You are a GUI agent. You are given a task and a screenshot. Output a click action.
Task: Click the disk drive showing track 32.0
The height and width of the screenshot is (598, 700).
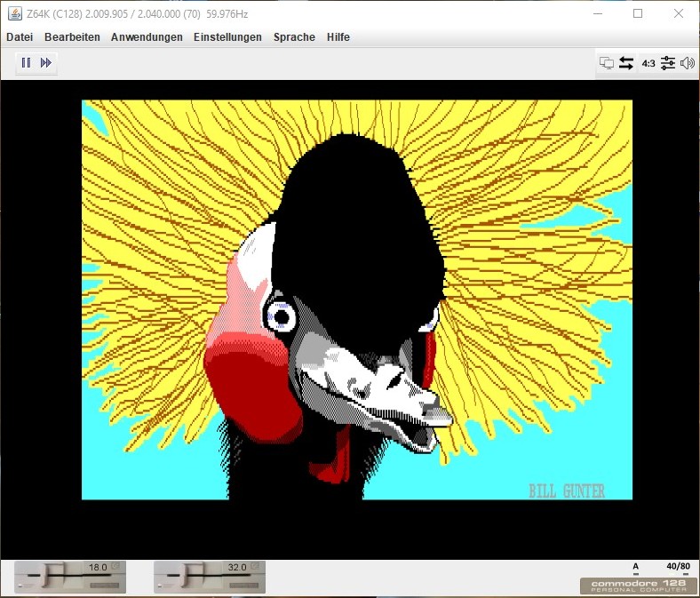tap(210, 577)
